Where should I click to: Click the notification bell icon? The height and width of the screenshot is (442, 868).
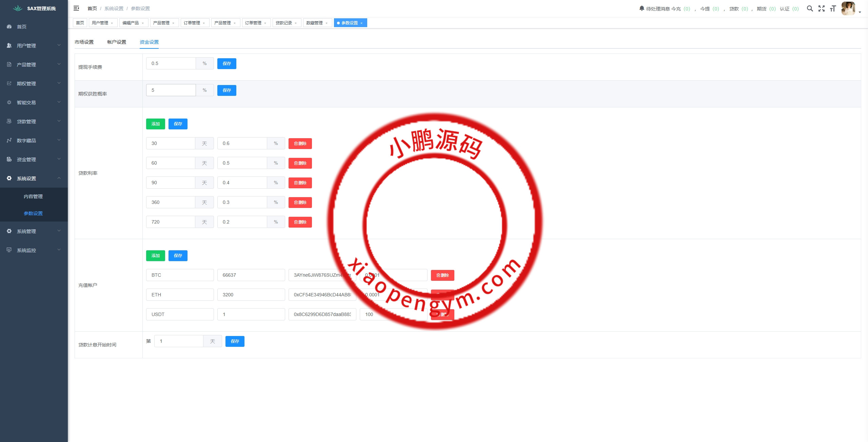[x=642, y=8]
